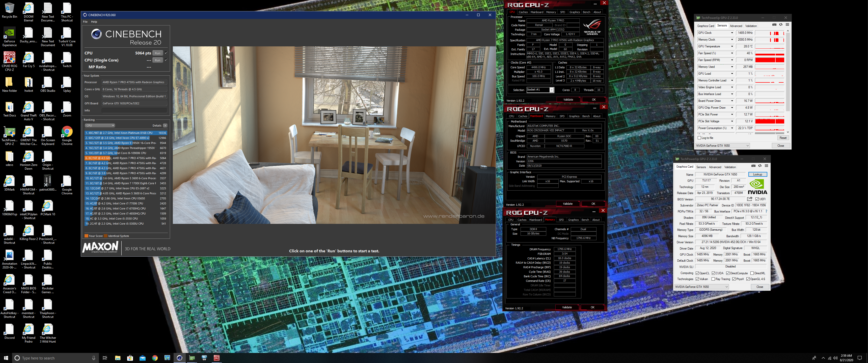Image resolution: width=868 pixels, height=363 pixels.
Task: Click the refresh icon in GPU-Z Sensors window
Action: pos(781,25)
